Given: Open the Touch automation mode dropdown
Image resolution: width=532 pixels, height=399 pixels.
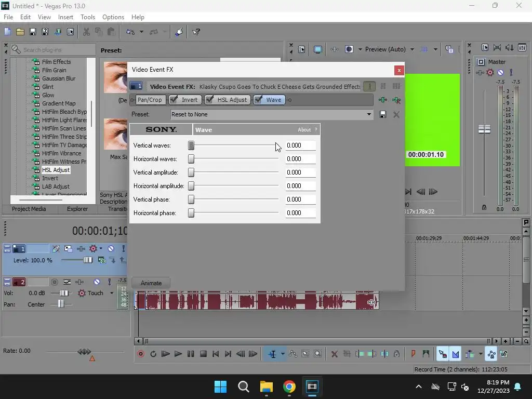Looking at the screenshot, I should pos(112,293).
